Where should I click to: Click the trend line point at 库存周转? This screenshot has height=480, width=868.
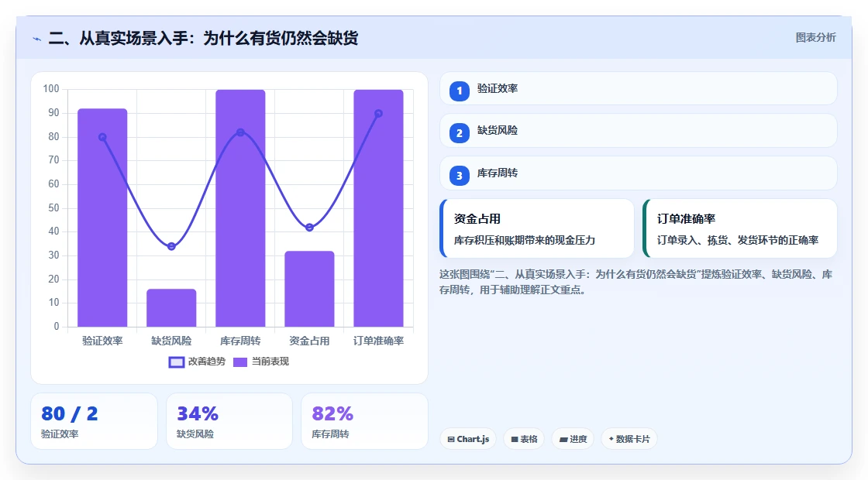(240, 132)
